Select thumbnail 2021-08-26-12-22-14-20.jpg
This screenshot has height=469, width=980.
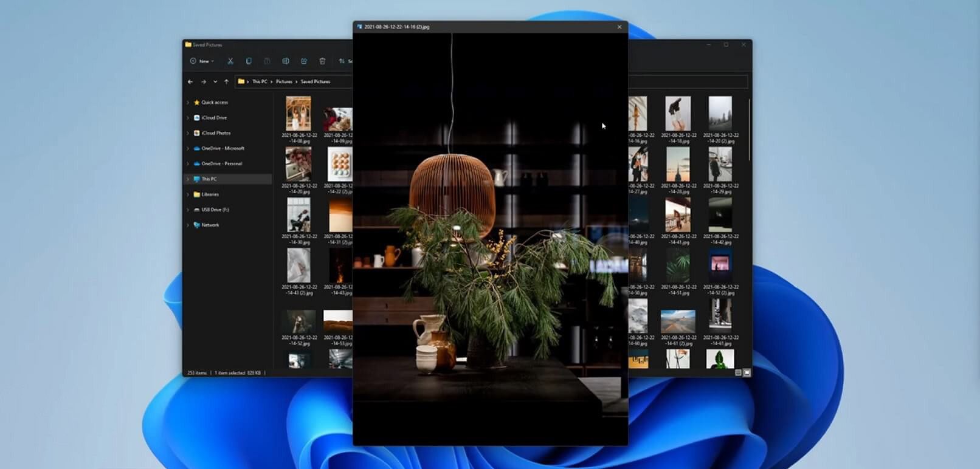click(298, 164)
